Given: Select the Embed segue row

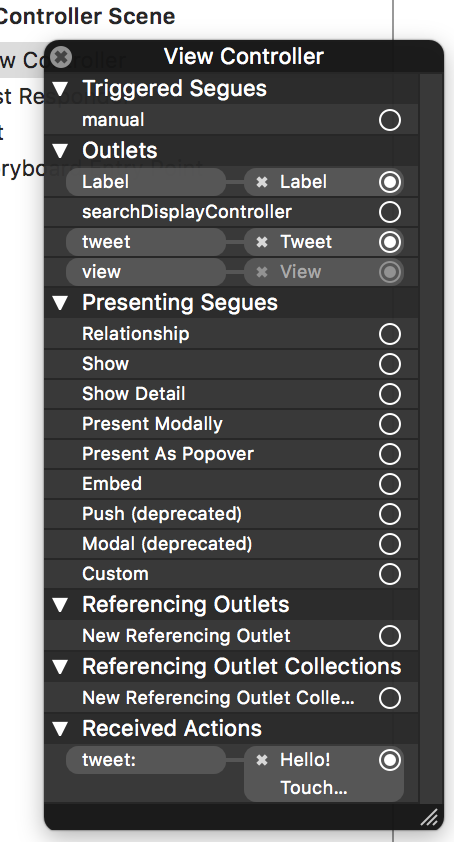Looking at the screenshot, I should tap(231, 484).
